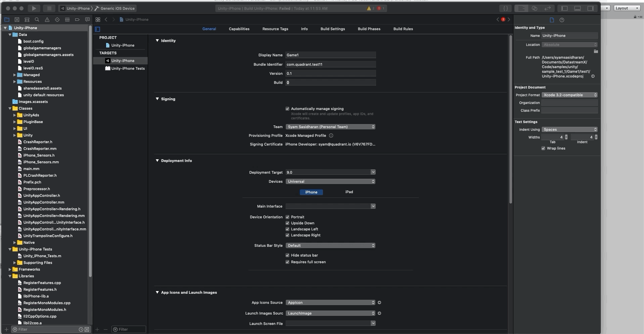The width and height of the screenshot is (644, 334).
Task: Open the Devices Universal dropdown
Action: point(330,181)
